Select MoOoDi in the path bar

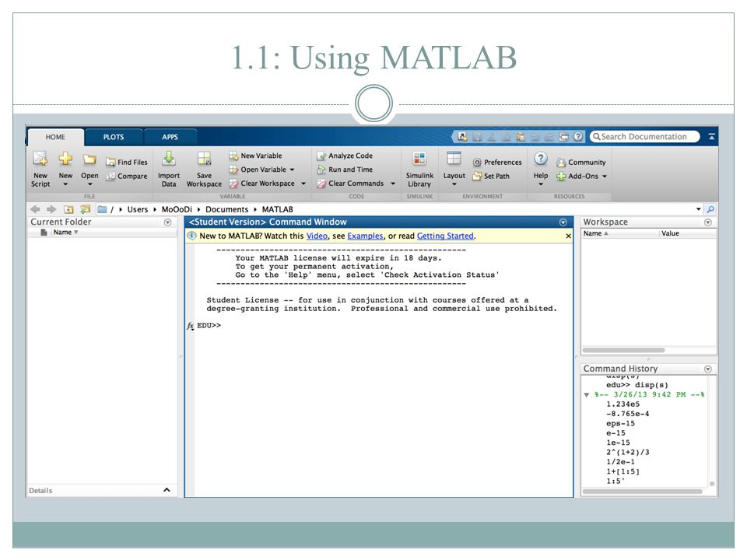point(177,209)
